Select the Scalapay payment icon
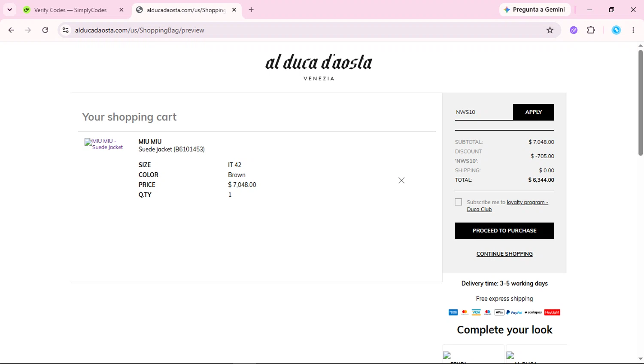Screen dimensions: 644x364 pos(533,312)
